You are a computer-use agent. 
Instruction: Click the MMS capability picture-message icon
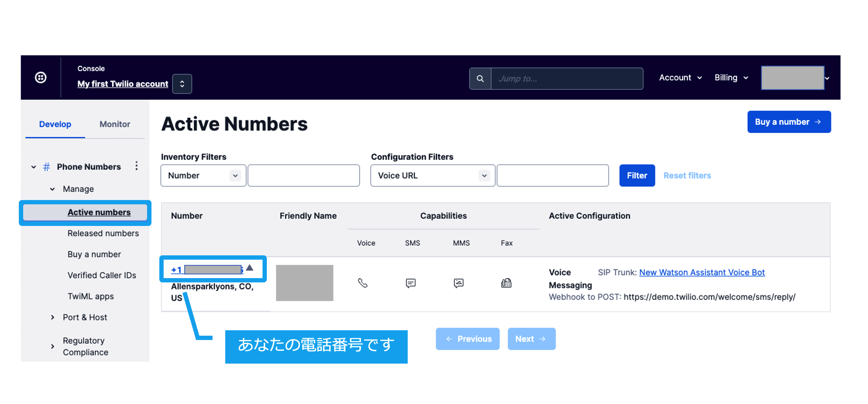point(458,283)
